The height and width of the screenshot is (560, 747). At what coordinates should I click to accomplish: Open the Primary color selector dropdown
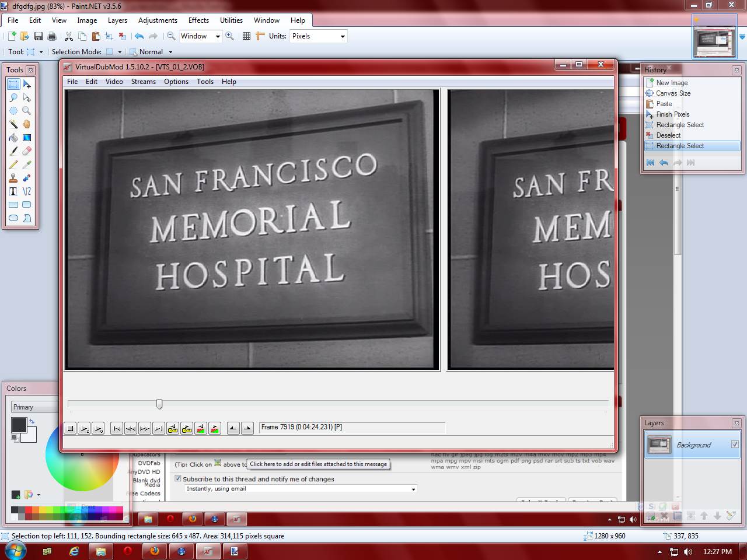(x=34, y=407)
